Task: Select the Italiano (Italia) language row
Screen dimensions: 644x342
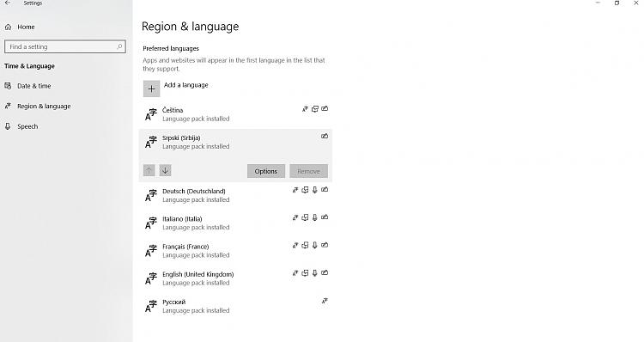Action: coord(236,223)
